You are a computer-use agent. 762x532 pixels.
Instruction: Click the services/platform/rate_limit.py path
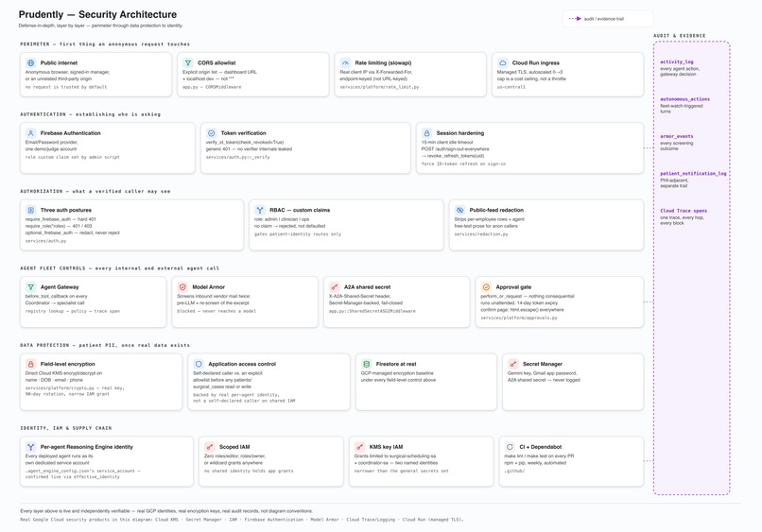click(379, 87)
